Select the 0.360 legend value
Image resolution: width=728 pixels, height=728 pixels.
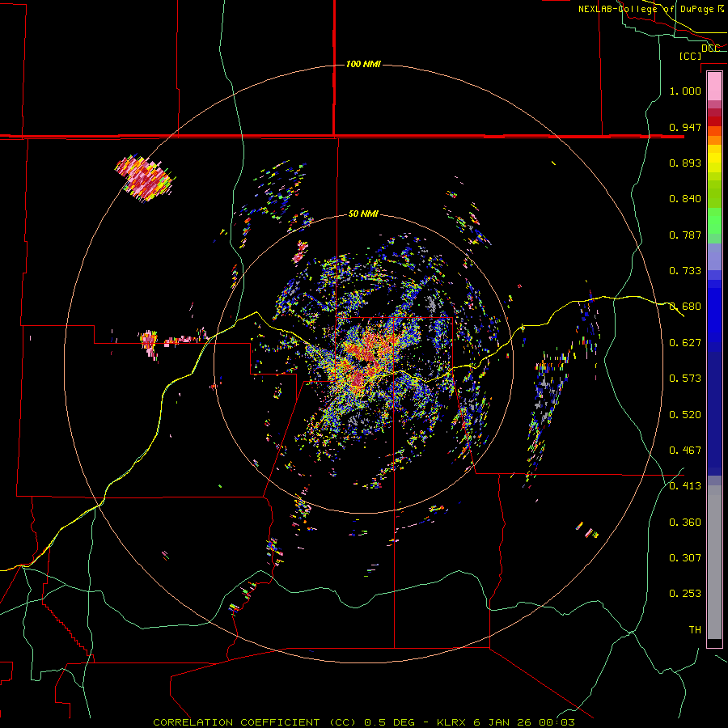(x=685, y=523)
